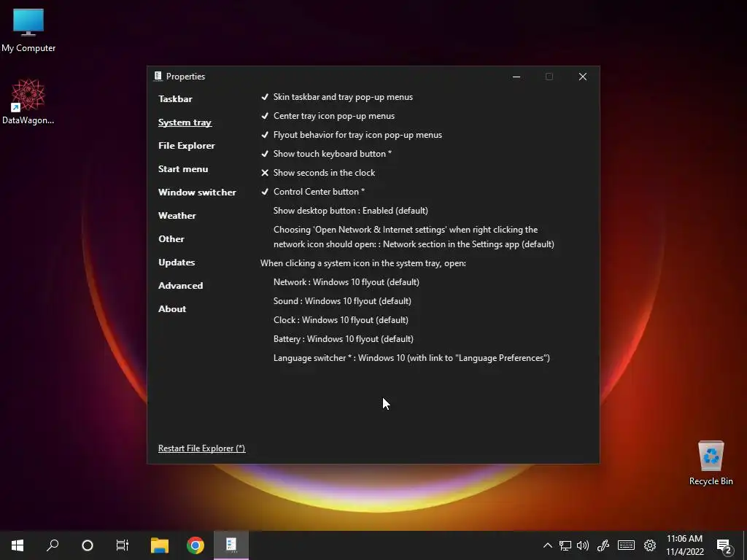
Task: Change the Sound flyout option
Action: [342, 301]
